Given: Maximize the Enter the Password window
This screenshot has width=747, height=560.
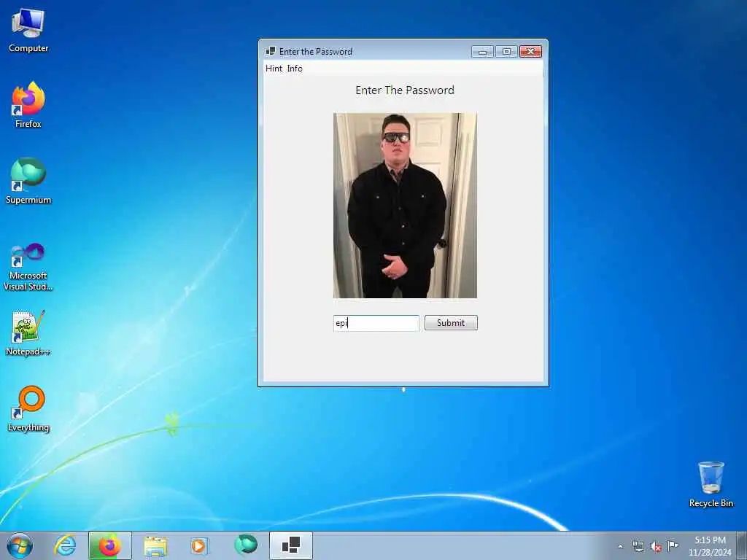Looking at the screenshot, I should point(506,52).
